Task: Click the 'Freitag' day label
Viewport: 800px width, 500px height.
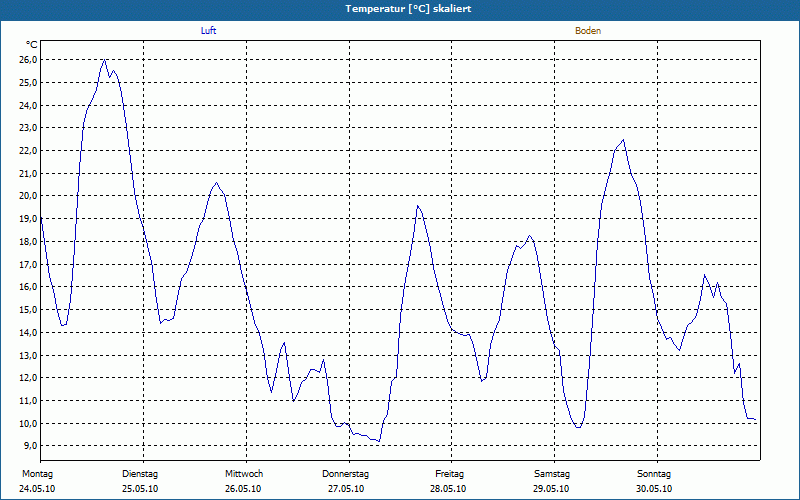Action: pyautogui.click(x=449, y=474)
